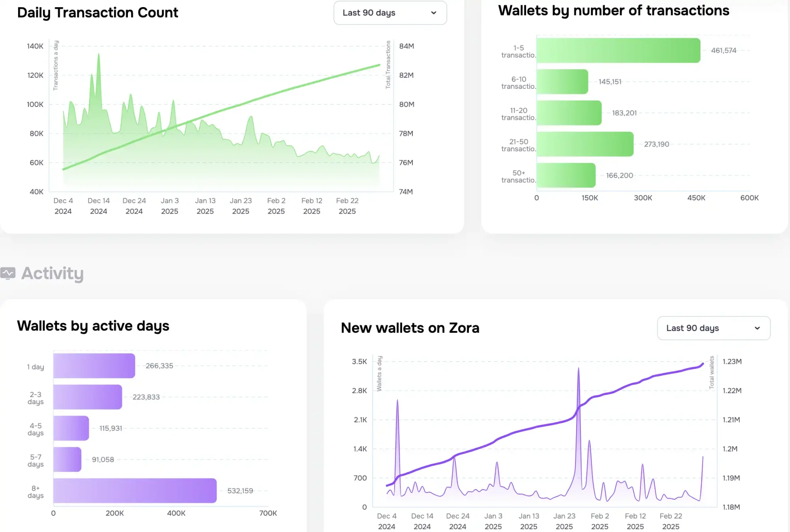Click the 4-5 days purple bar
Viewport: 790px width, 532px height.
coord(71,428)
